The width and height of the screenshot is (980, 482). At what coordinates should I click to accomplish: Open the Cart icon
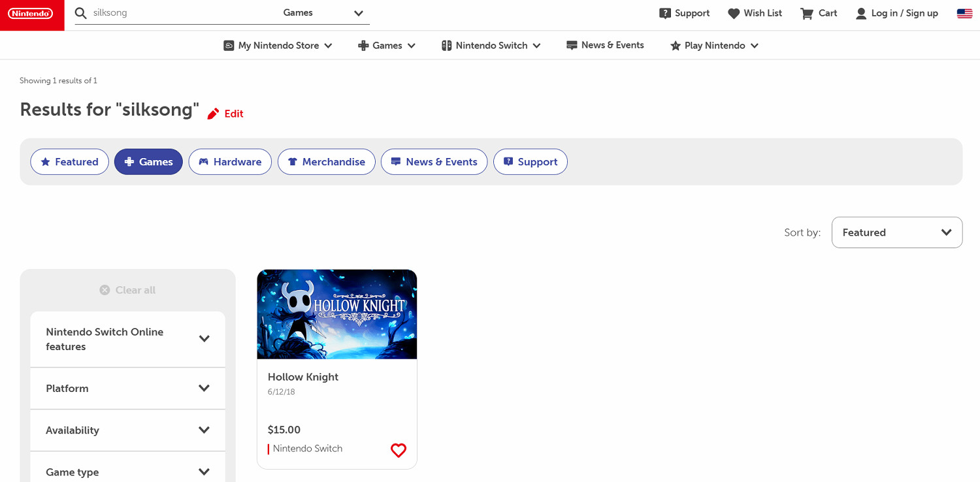pyautogui.click(x=807, y=13)
